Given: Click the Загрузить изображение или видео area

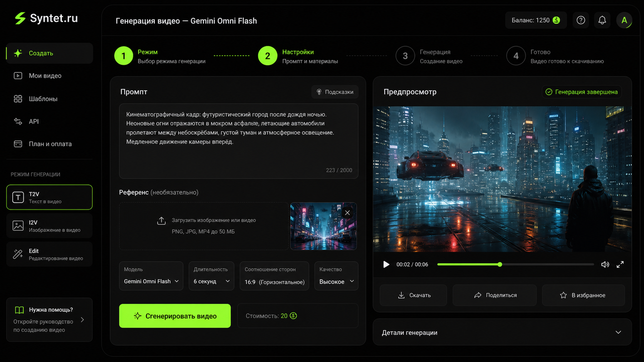Looking at the screenshot, I should 204,226.
